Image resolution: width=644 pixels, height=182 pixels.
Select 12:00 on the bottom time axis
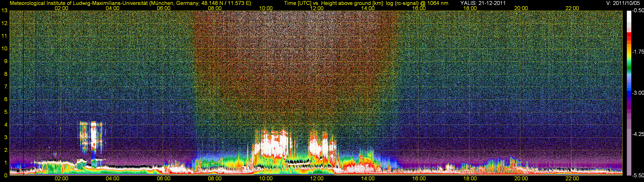coord(317,179)
